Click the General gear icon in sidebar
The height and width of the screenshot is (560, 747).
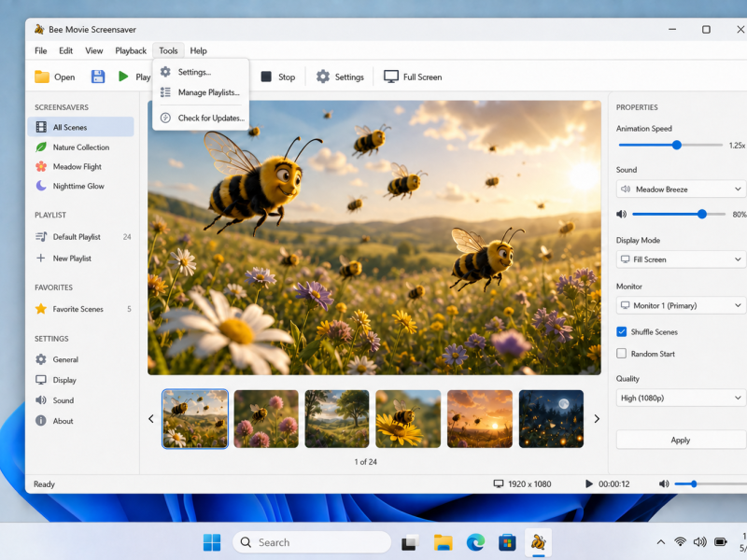(x=41, y=359)
